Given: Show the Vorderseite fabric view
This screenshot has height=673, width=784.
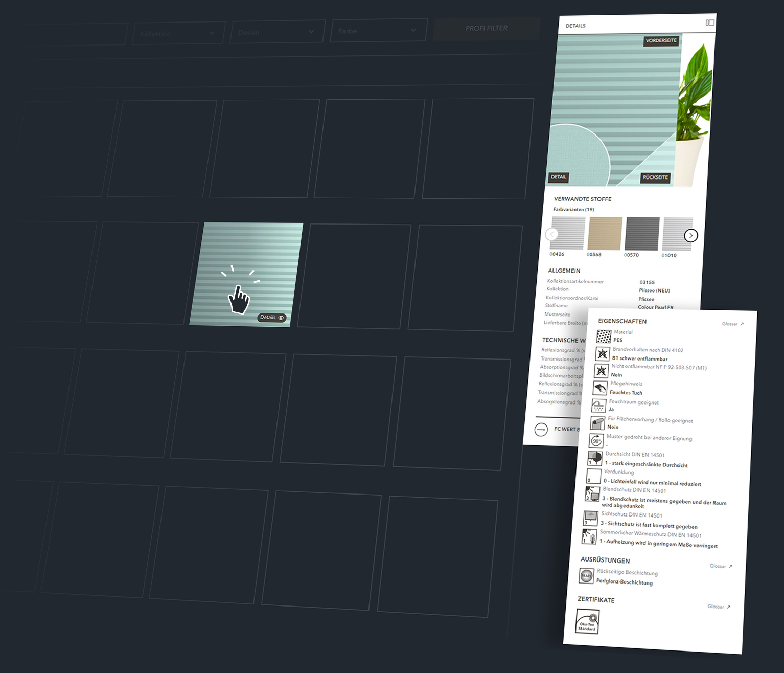Looking at the screenshot, I should pyautogui.click(x=661, y=41).
